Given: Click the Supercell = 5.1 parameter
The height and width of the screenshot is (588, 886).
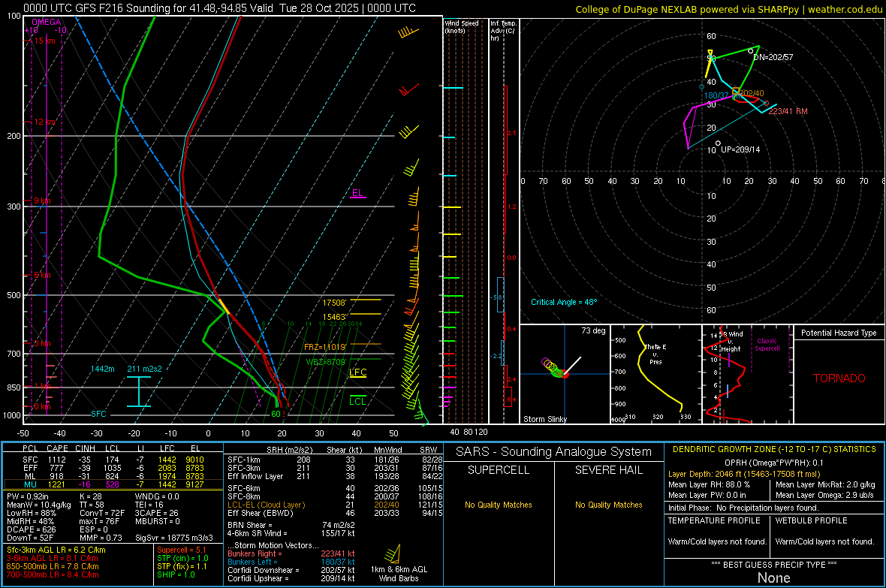Looking at the screenshot, I should [182, 550].
